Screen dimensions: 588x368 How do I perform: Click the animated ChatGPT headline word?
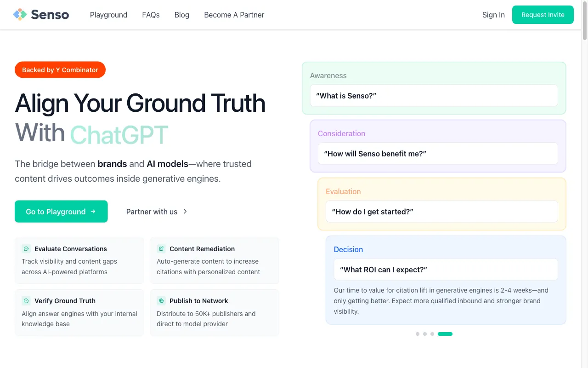coord(119,135)
